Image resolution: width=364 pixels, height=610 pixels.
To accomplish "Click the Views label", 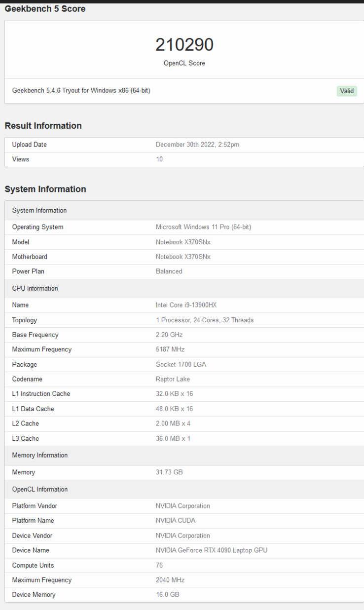I will 21,159.
